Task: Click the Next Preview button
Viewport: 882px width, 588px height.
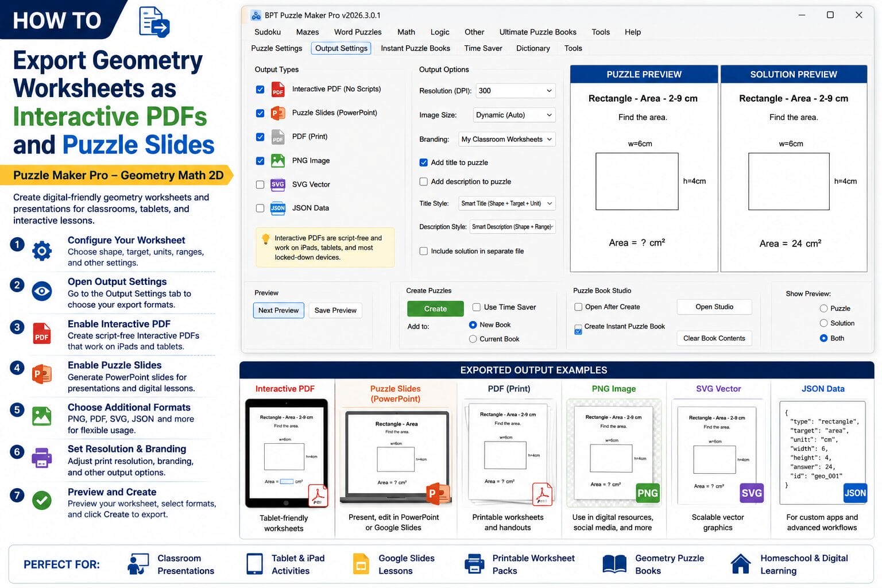Action: click(278, 310)
